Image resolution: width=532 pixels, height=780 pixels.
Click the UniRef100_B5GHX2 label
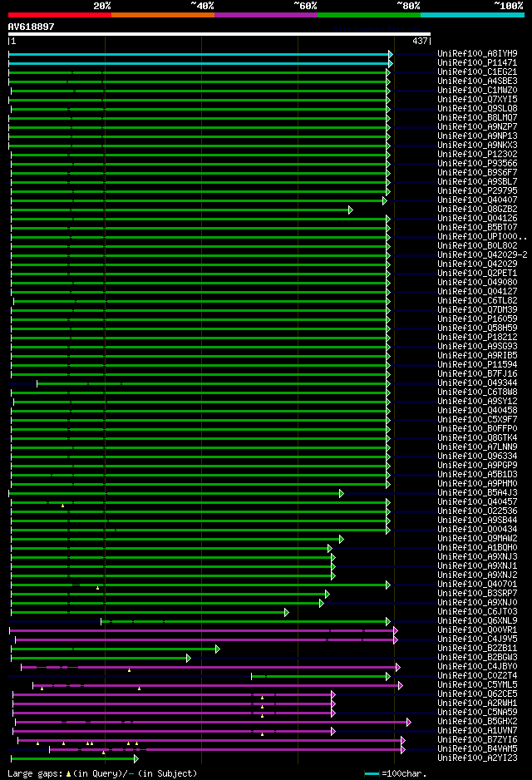pos(477,721)
